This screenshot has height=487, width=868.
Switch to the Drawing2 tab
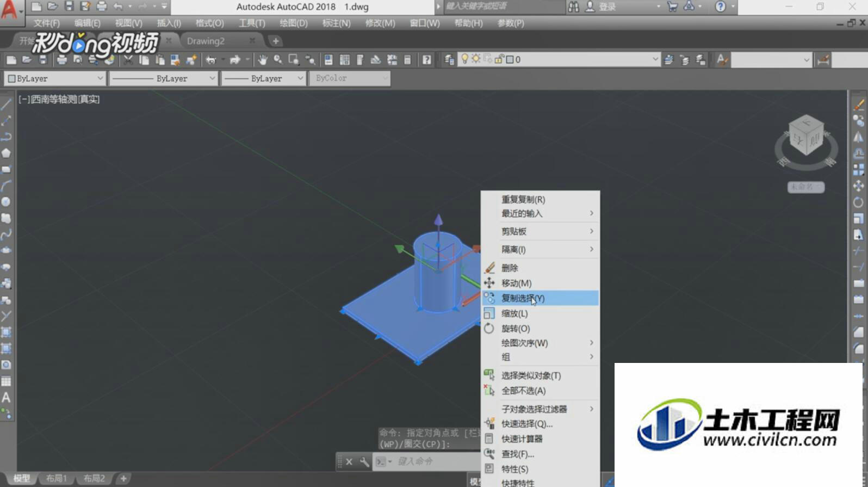[206, 41]
